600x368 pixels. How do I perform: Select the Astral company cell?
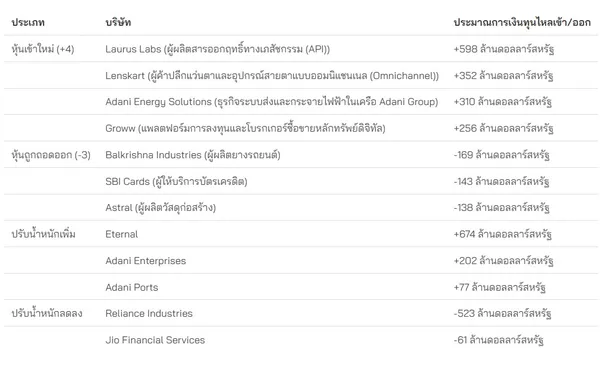coord(161,208)
